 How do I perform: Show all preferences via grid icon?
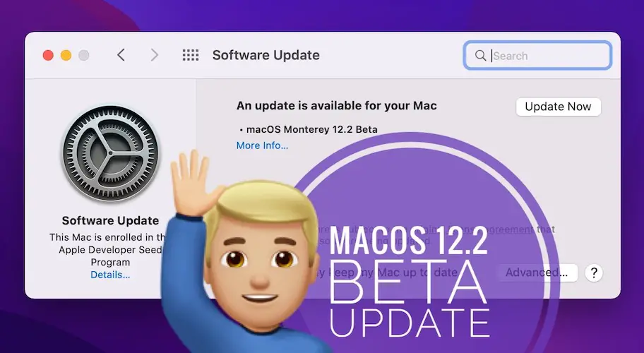190,55
